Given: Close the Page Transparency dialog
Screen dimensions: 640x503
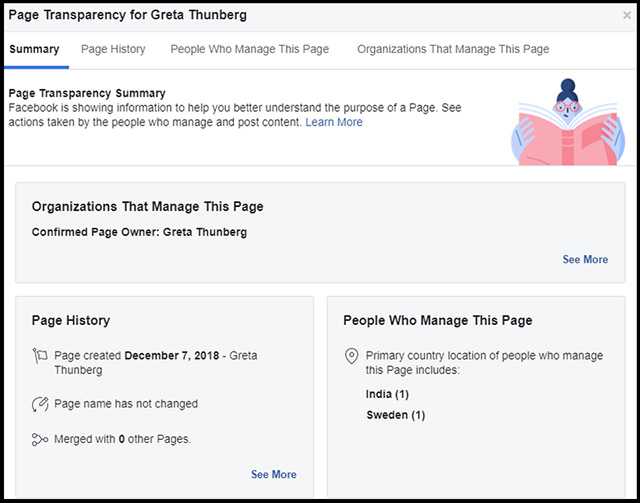Looking at the screenshot, I should [627, 16].
